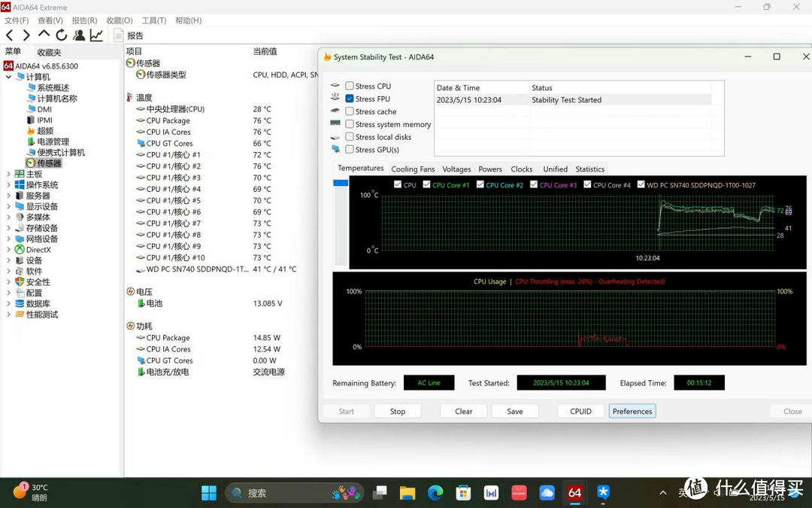Screen dimensions: 812x508
Task: Click the user/people icon in toolbar
Action: [x=79, y=35]
